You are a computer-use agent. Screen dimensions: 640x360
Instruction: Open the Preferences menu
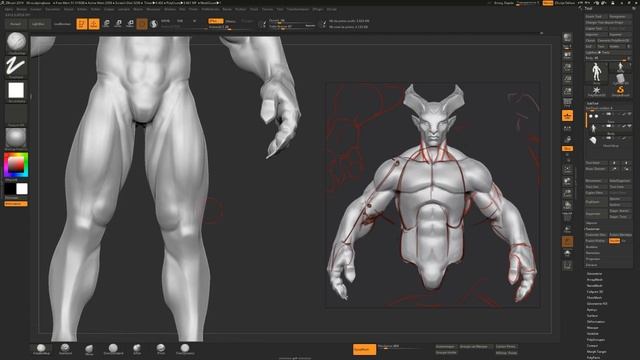(210, 9)
